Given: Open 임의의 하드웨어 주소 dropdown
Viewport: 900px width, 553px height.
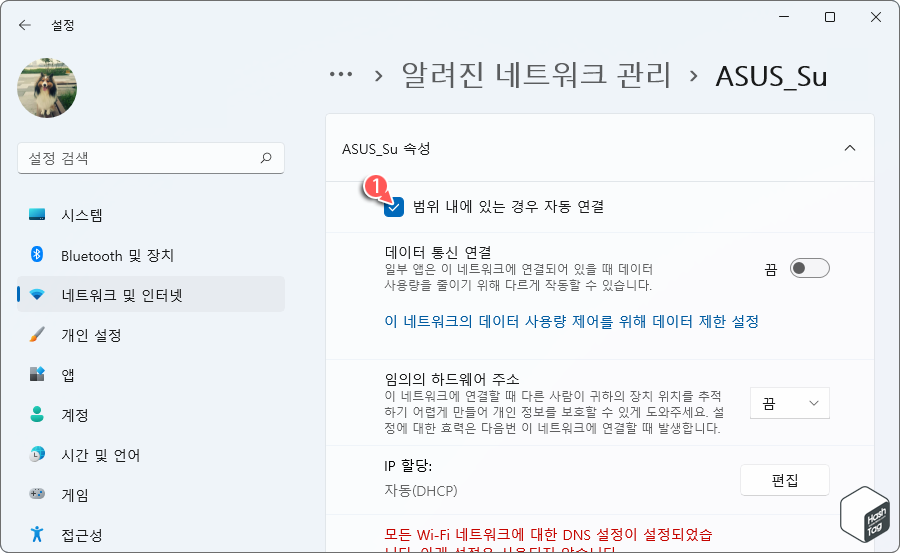Looking at the screenshot, I should click(790, 403).
